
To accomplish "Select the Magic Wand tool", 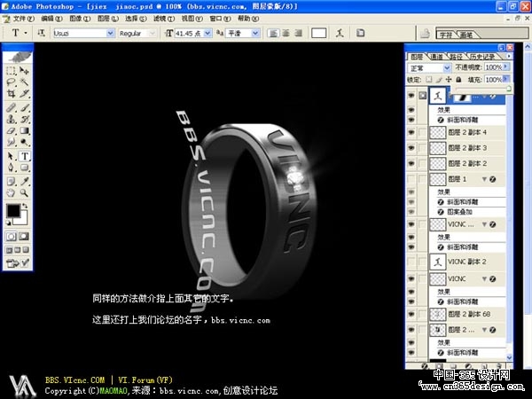I will (x=24, y=82).
